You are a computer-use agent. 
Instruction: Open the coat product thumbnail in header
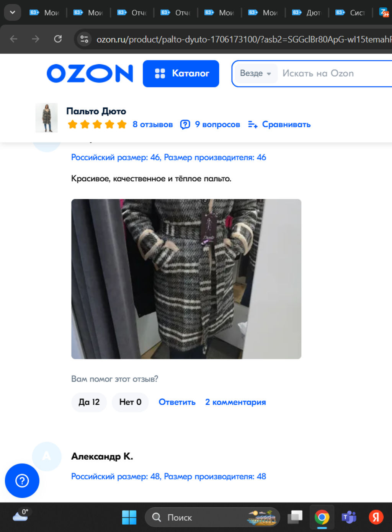(x=46, y=117)
